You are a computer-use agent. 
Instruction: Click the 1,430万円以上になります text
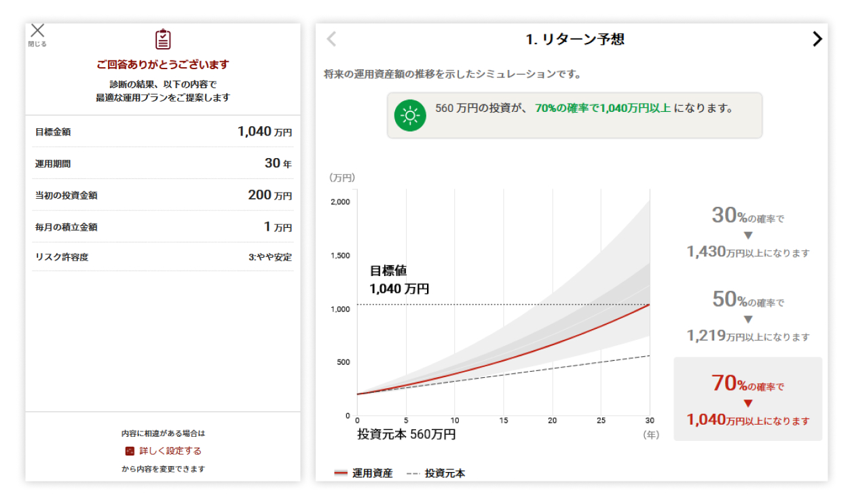coord(748,252)
